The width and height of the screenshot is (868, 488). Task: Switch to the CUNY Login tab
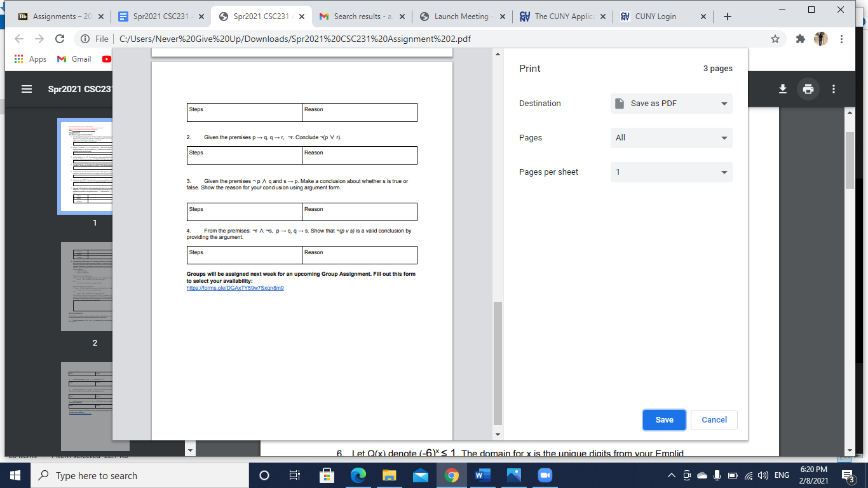(x=663, y=17)
